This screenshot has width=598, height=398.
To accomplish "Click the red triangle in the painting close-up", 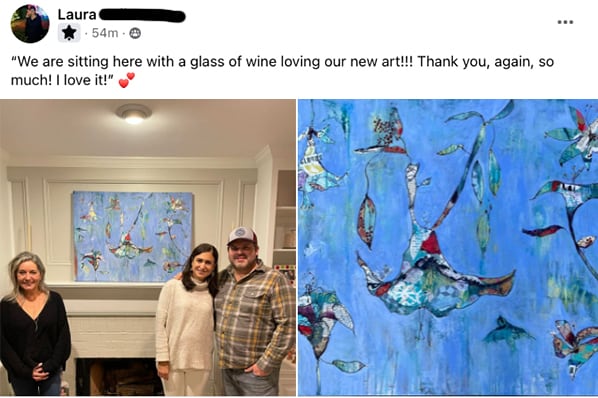I will point(431,243).
